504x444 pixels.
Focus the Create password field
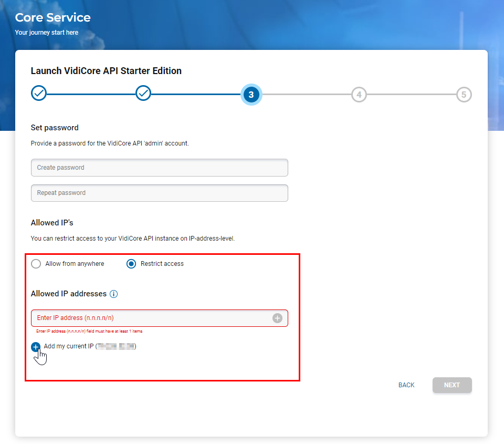point(159,168)
